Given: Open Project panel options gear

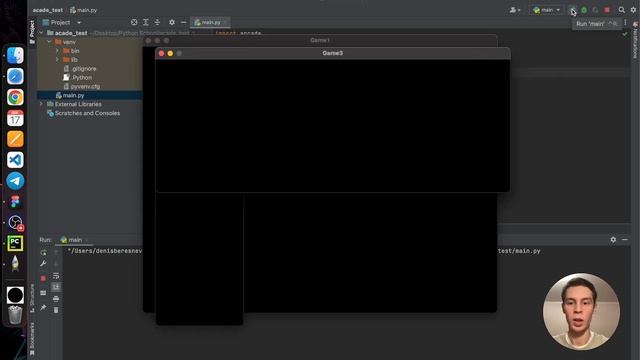Looking at the screenshot, I should point(172,22).
